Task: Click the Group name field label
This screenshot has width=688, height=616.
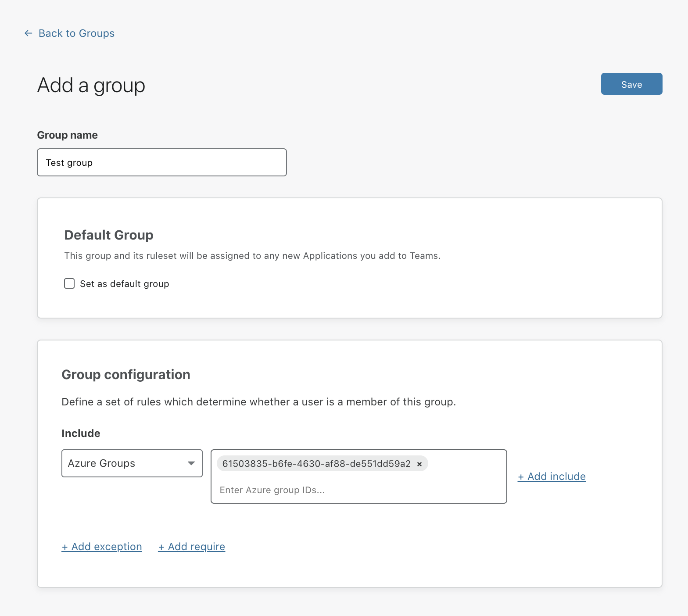Action: pos(67,135)
